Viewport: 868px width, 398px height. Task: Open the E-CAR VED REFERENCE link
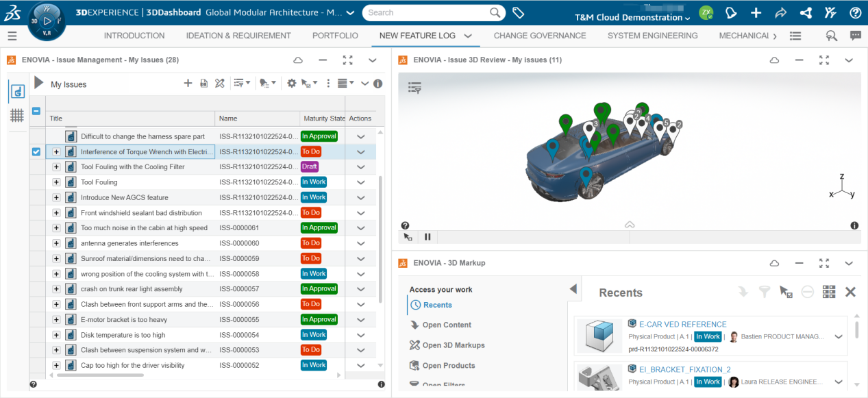tap(682, 325)
